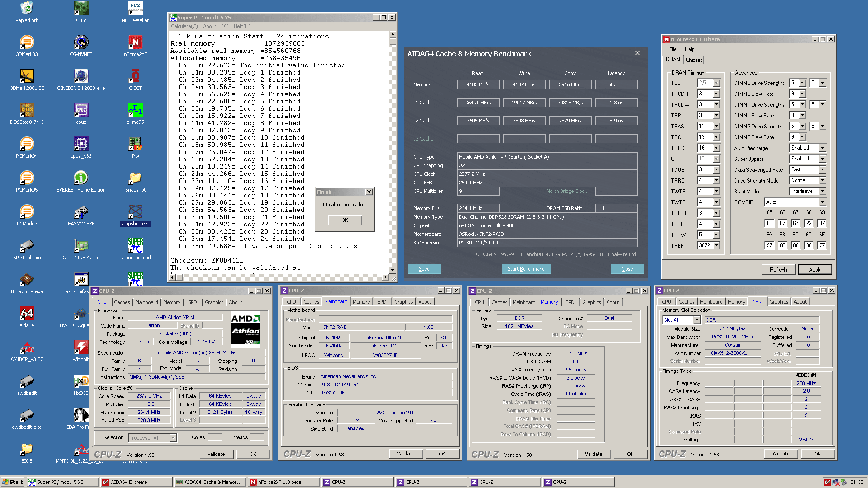Switch to AIDA64 Extreme in taskbar

click(136, 482)
